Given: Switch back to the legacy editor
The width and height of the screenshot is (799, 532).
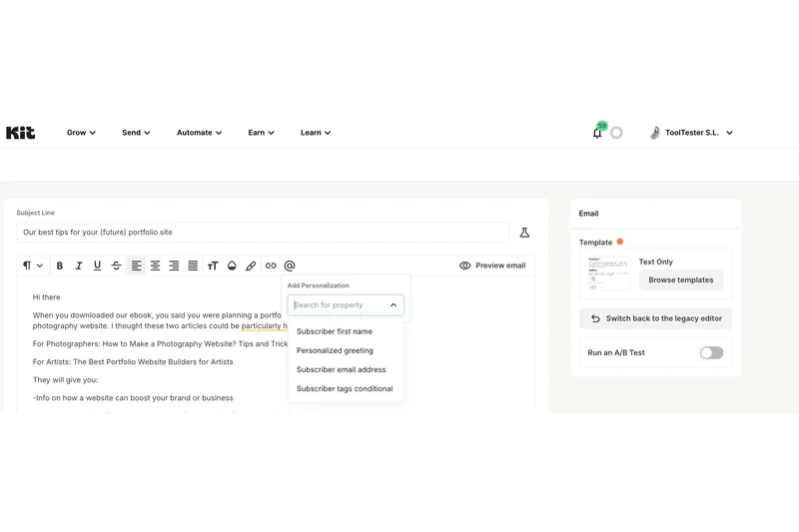Looking at the screenshot, I should [x=655, y=318].
